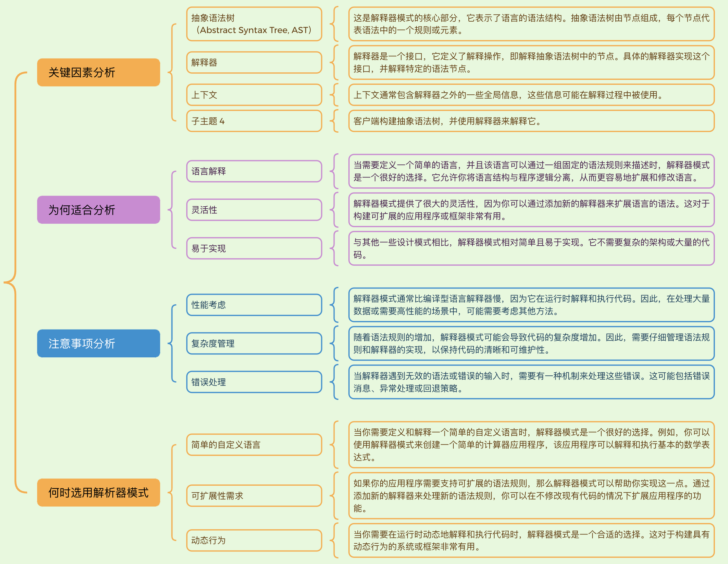Viewport: 728px width, 564px height.
Task: Select the 语言解释 subtopic
Action: tap(254, 171)
